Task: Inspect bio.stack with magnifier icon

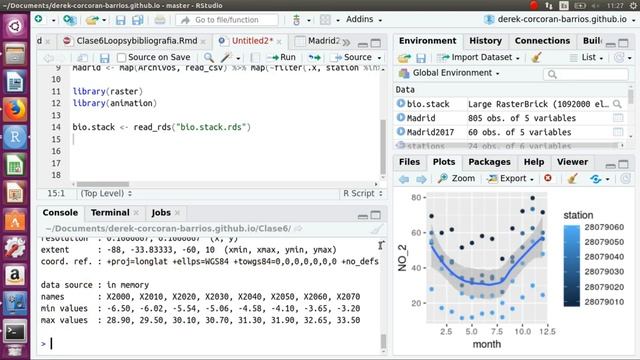Action: point(617,104)
